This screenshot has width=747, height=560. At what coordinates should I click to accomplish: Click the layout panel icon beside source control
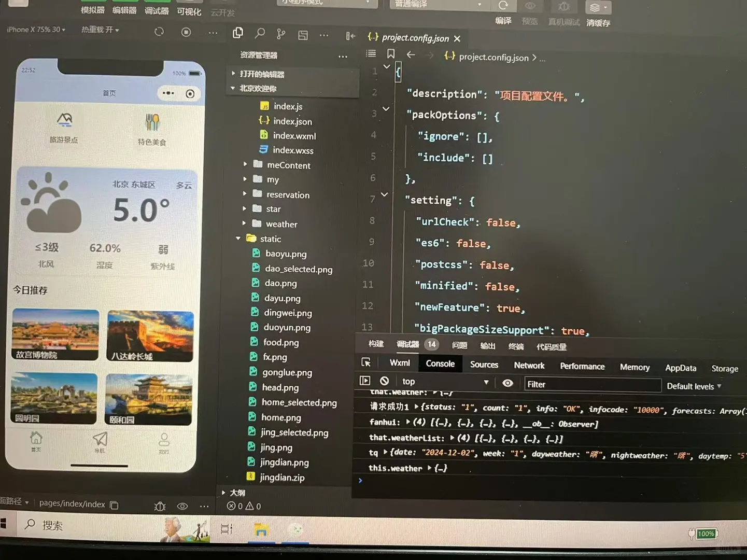point(303,35)
